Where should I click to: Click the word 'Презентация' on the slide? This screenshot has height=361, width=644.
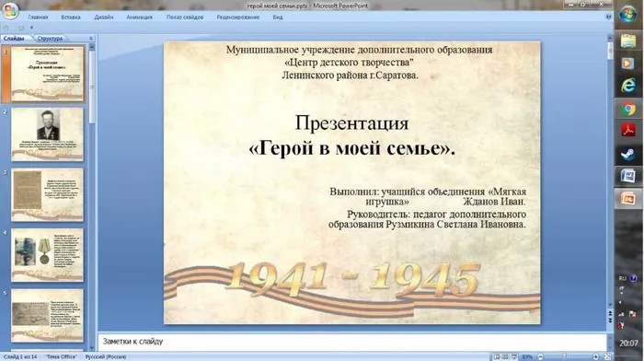coord(352,122)
